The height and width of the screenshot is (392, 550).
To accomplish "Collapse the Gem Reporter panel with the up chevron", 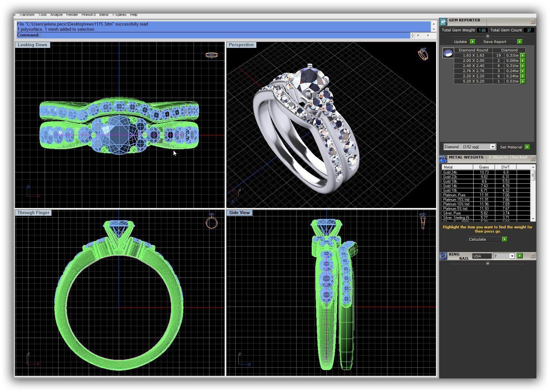I will click(488, 36).
